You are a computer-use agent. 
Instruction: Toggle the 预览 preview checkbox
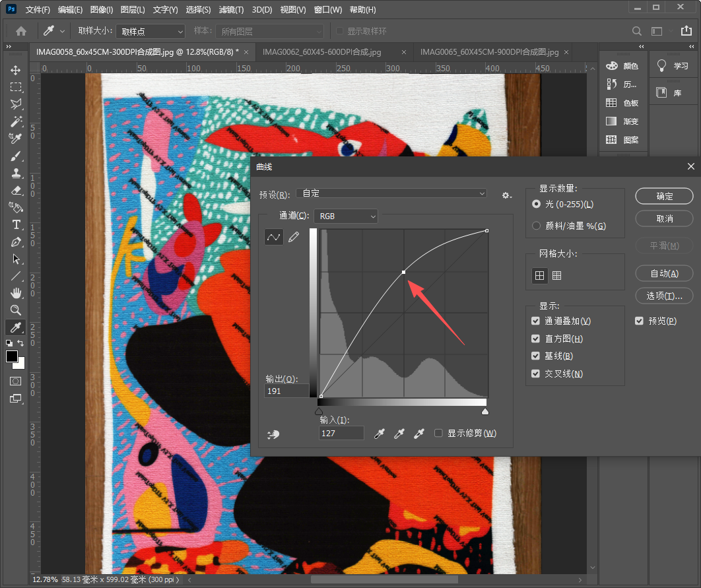pyautogui.click(x=639, y=321)
